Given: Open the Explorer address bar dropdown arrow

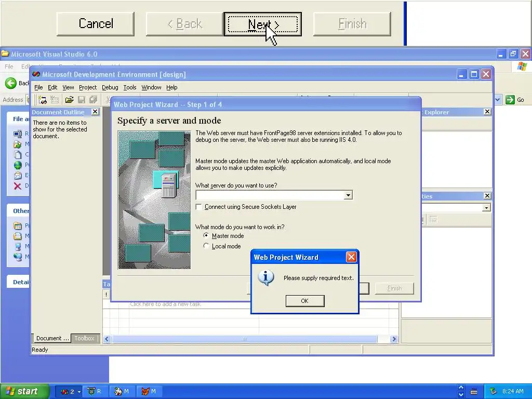Looking at the screenshot, I should (498, 100).
